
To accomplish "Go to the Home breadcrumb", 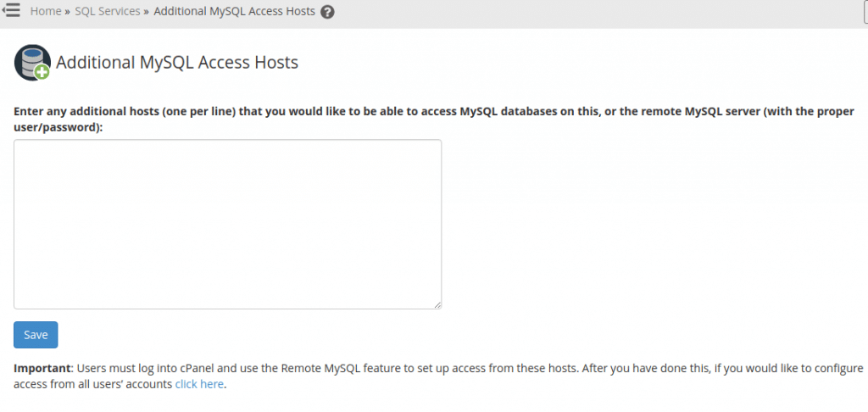I will [x=46, y=11].
